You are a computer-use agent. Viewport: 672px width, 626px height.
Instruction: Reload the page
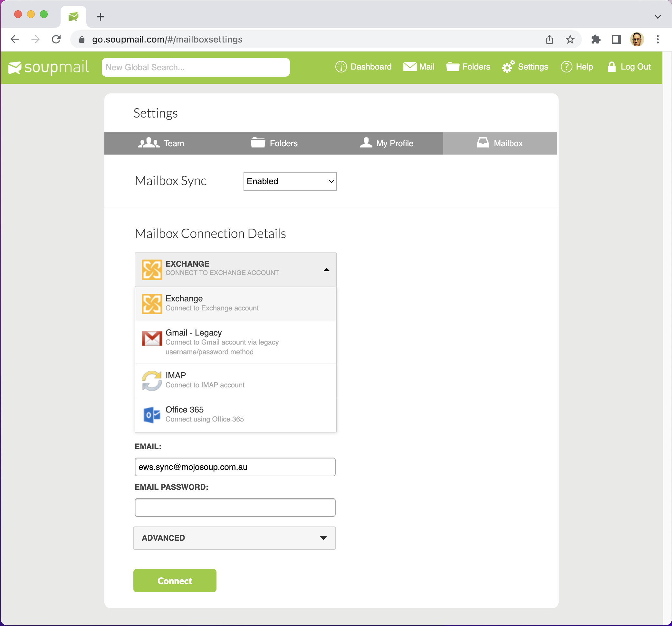point(56,40)
